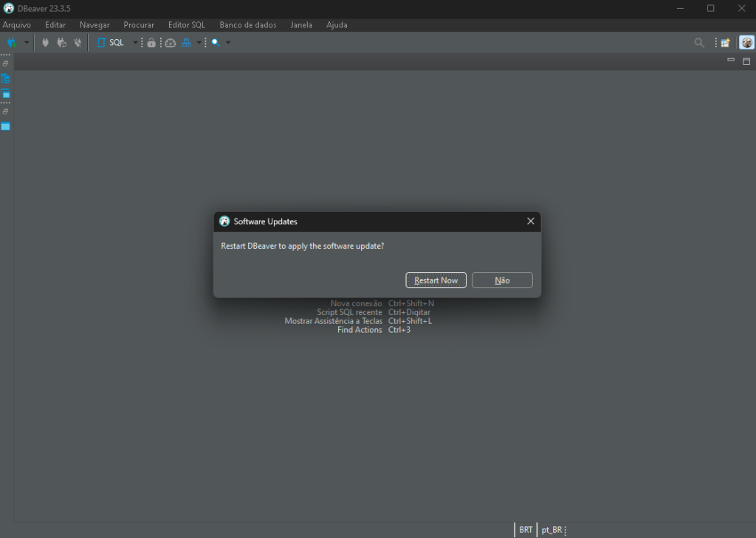Click the dialog's update question text
Screen dimensions: 756x538
click(x=302, y=246)
